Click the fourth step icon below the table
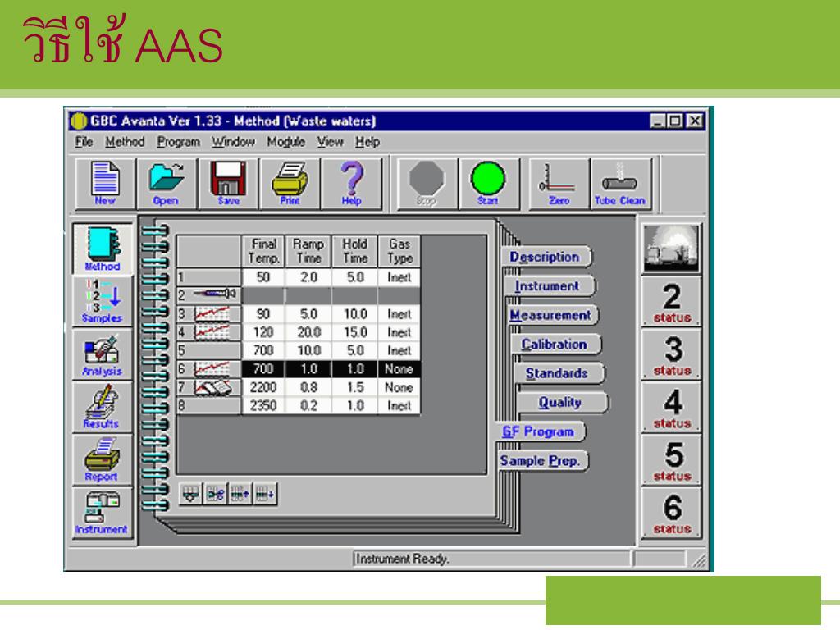Viewport: 840px width, 630px height. click(x=265, y=493)
